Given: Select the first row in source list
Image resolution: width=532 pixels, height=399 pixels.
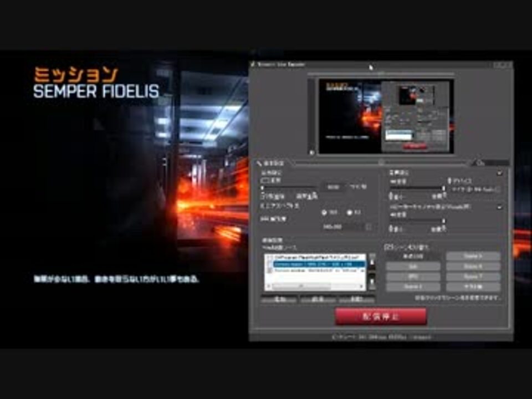Looking at the screenshot, I should pos(315,258).
